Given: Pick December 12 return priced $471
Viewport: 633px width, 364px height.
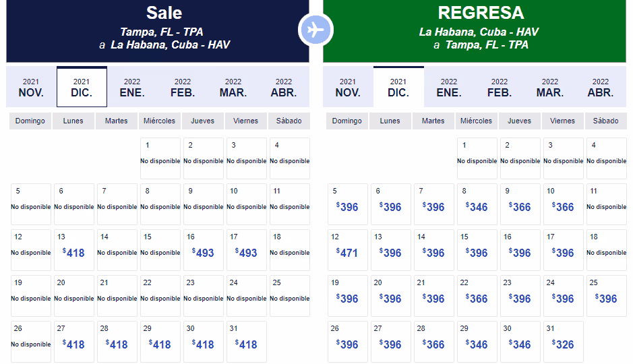Looking at the screenshot, I should point(347,250).
